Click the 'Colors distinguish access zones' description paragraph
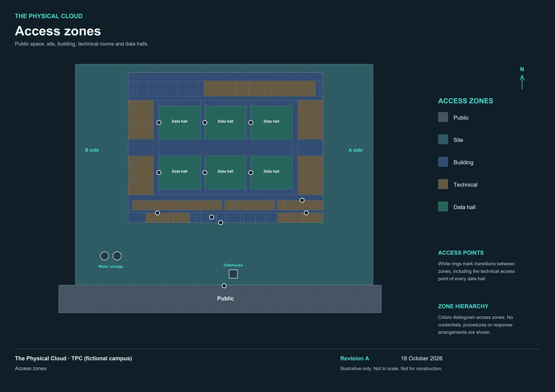555x392 pixels. 475,325
